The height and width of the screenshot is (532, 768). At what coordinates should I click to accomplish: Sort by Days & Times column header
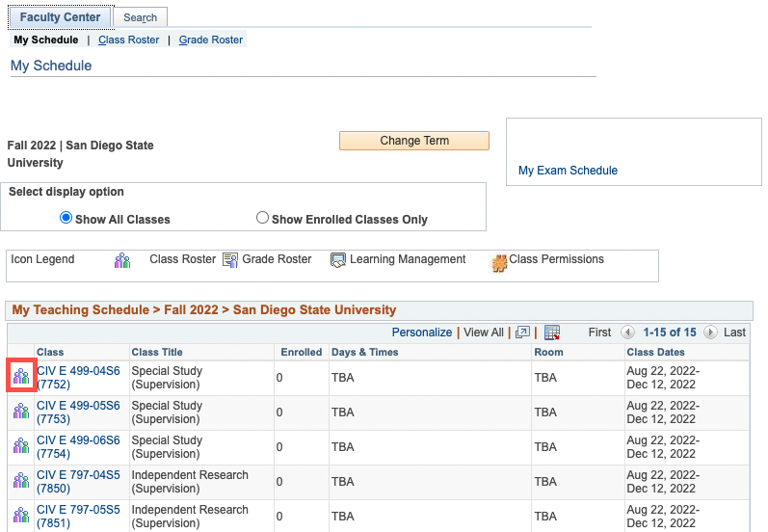pyautogui.click(x=365, y=352)
